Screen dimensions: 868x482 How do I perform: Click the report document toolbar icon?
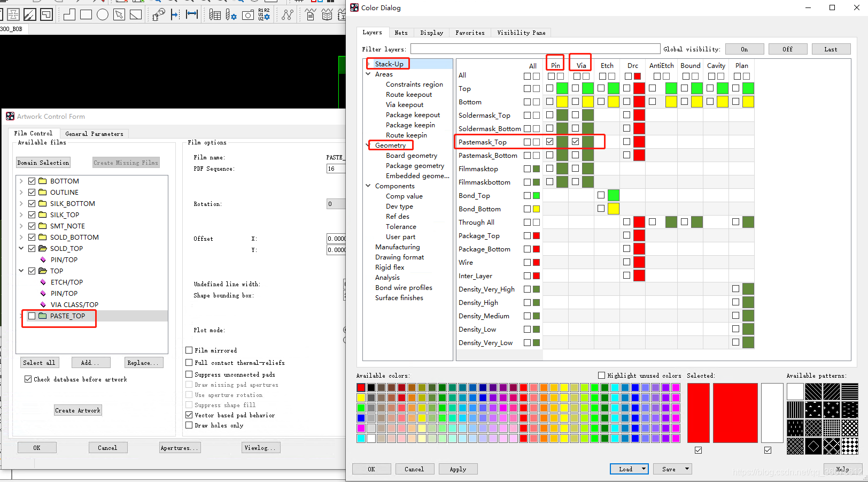(x=311, y=14)
